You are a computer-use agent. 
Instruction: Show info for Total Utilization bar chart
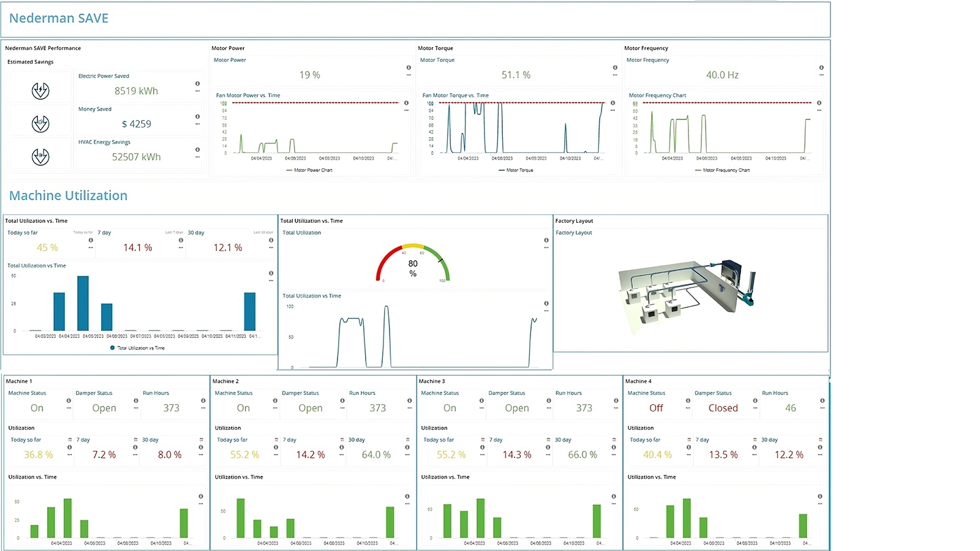click(271, 274)
